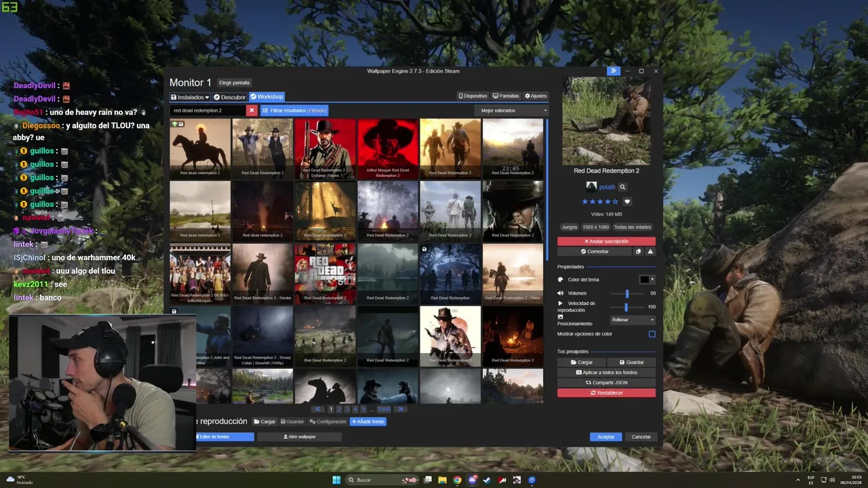868x488 pixels.
Task: Click Cancelar button
Action: pyautogui.click(x=641, y=437)
